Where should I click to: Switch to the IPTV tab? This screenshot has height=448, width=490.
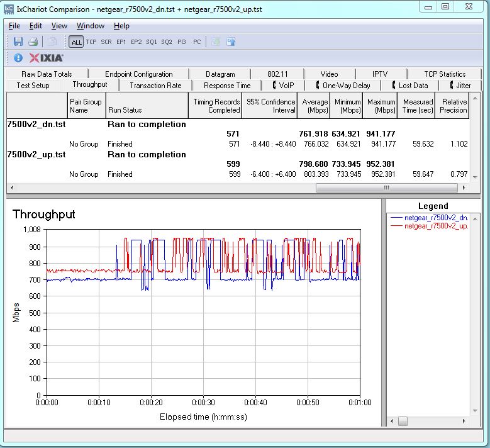[380, 74]
